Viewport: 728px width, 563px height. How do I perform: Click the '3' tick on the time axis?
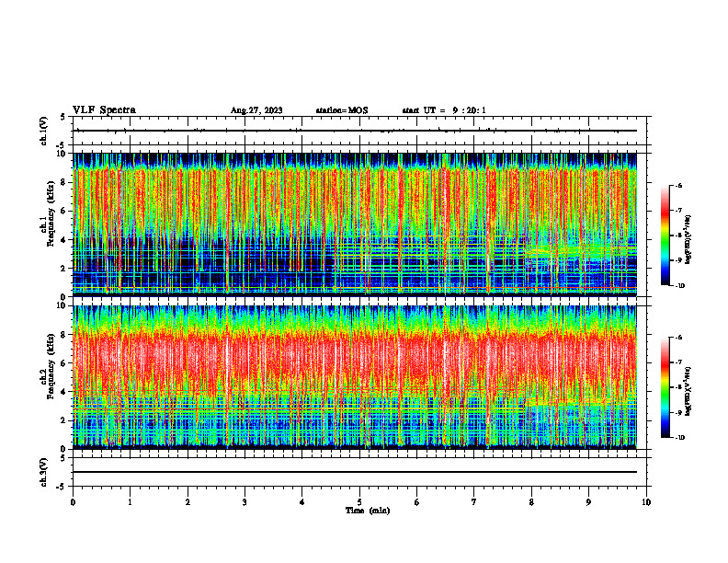pyautogui.click(x=245, y=502)
